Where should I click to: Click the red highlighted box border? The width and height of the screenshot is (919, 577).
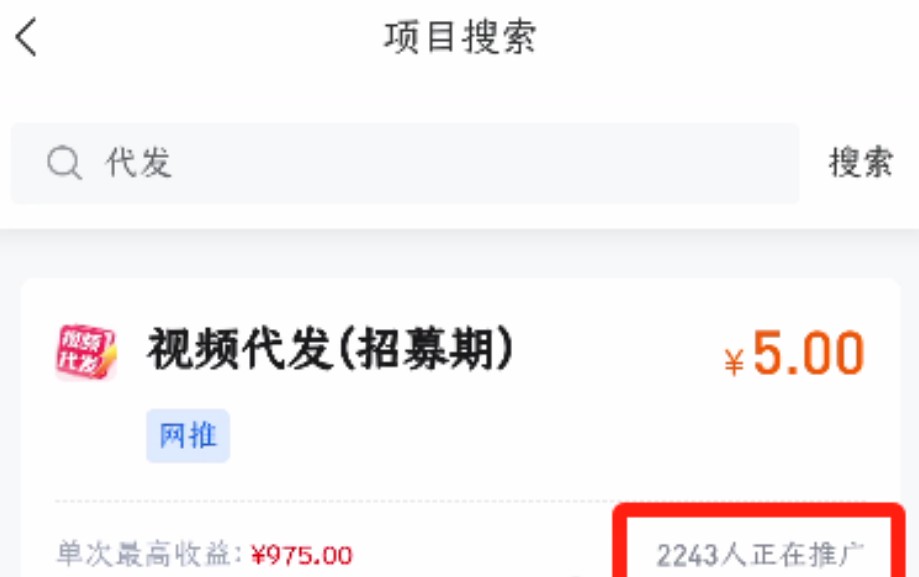(x=759, y=508)
